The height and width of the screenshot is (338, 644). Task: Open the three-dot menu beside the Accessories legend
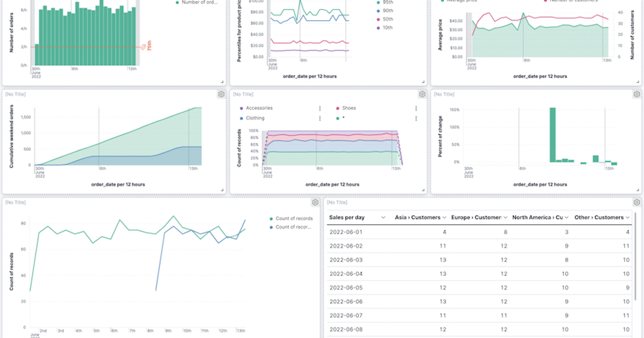pos(320,108)
